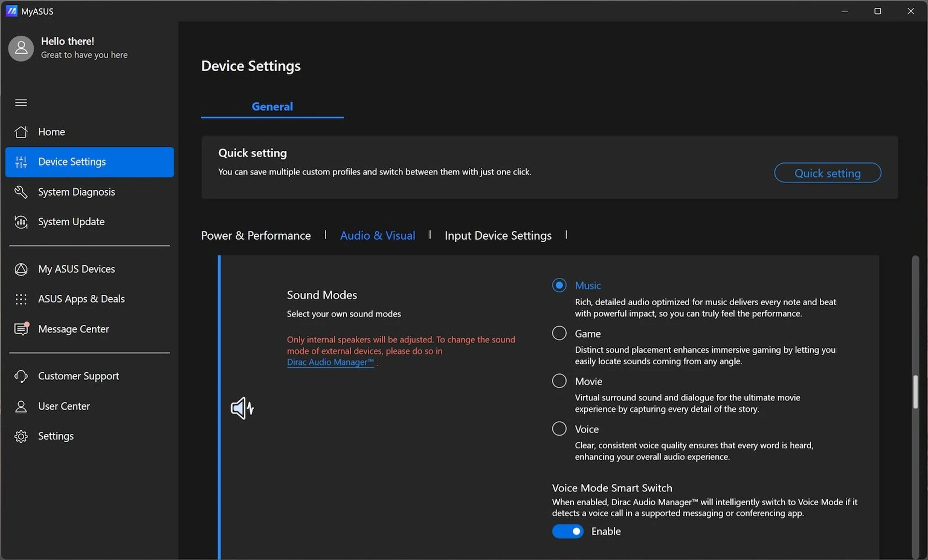Click the ASUS Apps & Deals grid icon
The width and height of the screenshot is (928, 560).
[x=21, y=299]
